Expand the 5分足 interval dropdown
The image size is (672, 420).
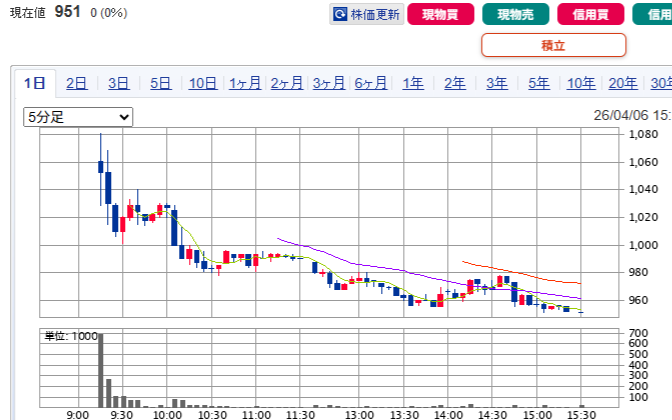pos(78,117)
